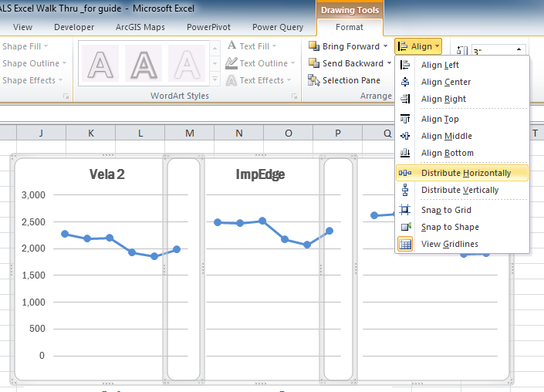Open Shape Outline dropdown
The height and width of the screenshot is (392, 544).
tap(34, 63)
